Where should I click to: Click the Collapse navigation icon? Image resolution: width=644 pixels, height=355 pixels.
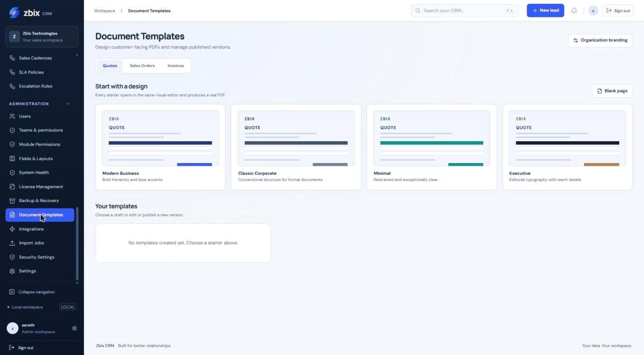12,292
